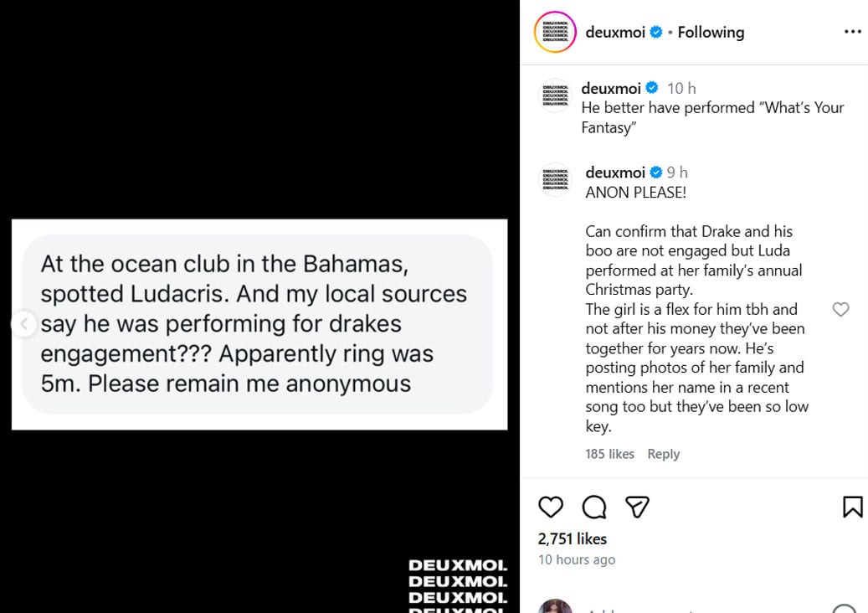Like the ANON PLEASE comment with its heart
Viewport: 868px width, 613px height.
tap(840, 309)
